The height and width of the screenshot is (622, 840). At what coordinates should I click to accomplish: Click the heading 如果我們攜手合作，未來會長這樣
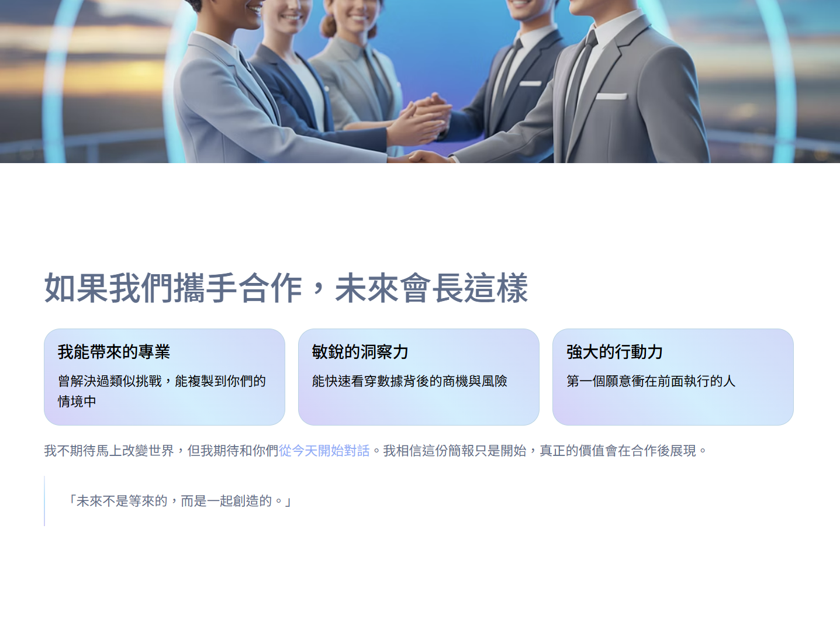286,288
